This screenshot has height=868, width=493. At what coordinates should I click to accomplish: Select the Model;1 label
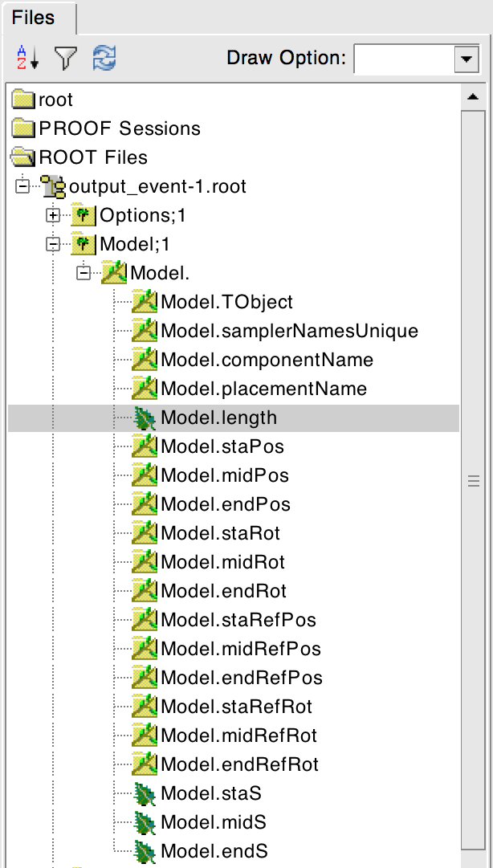(134, 244)
